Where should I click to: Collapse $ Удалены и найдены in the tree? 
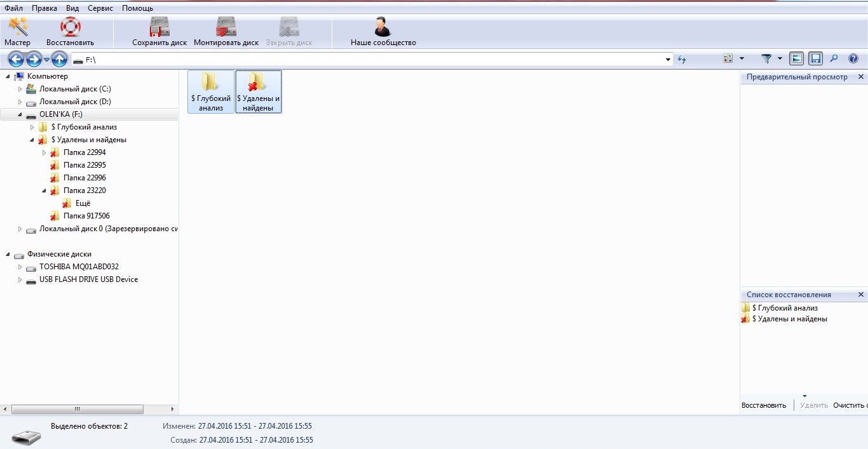[32, 140]
